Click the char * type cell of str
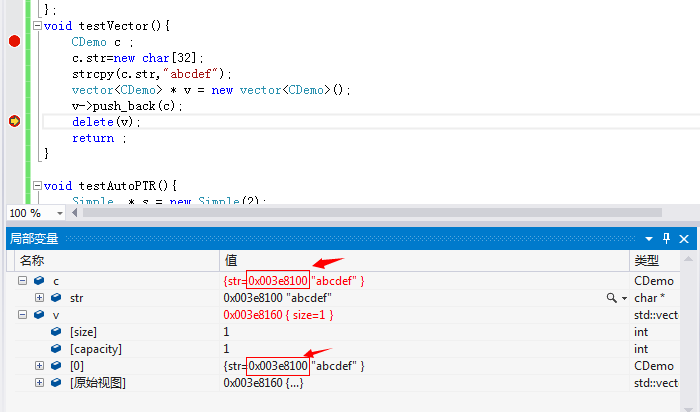The width and height of the screenshot is (700, 412). click(650, 298)
